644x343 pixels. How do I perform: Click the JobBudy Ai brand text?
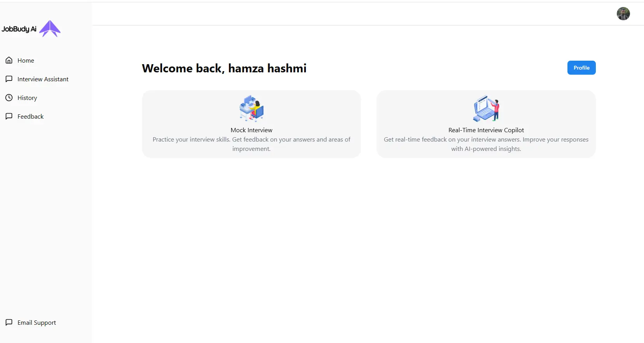pos(19,29)
